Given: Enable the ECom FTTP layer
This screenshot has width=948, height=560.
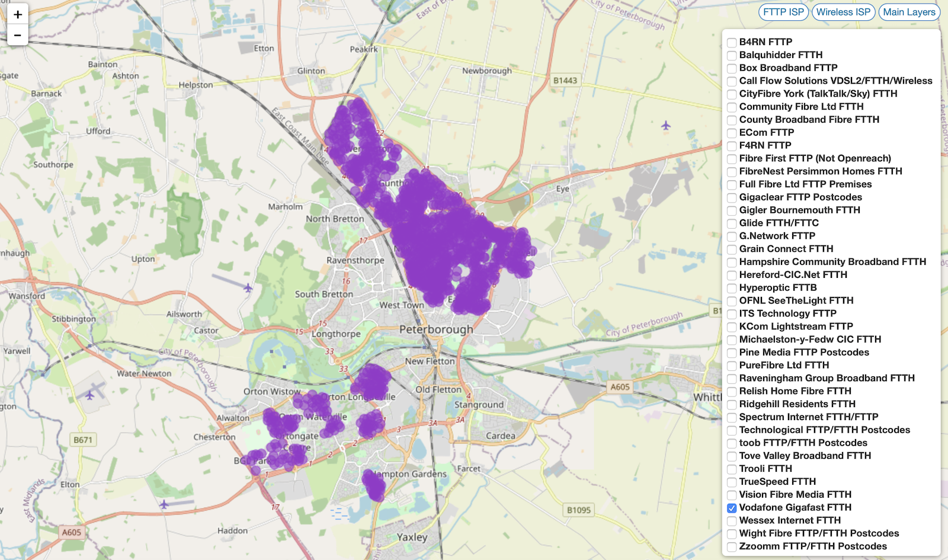Looking at the screenshot, I should [x=732, y=133].
